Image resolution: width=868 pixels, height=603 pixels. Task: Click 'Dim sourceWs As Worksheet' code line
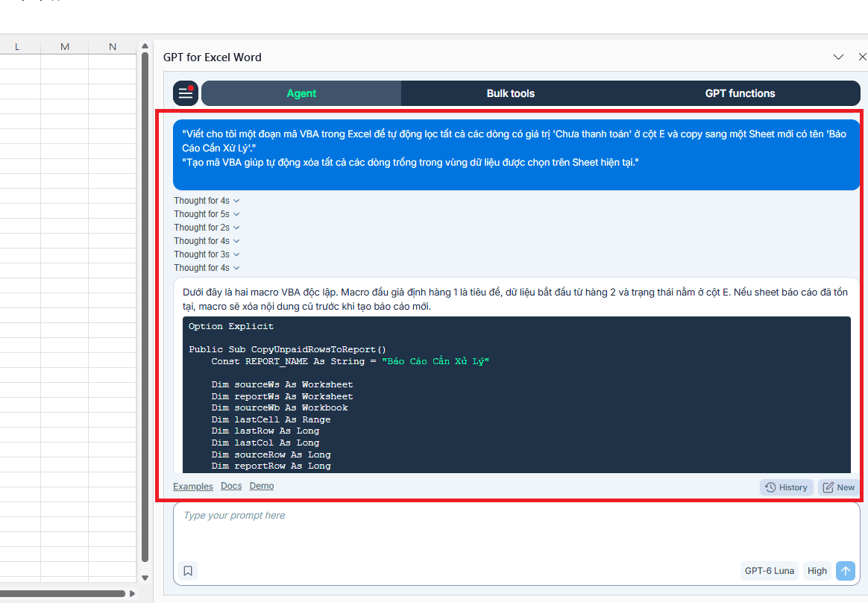(282, 384)
